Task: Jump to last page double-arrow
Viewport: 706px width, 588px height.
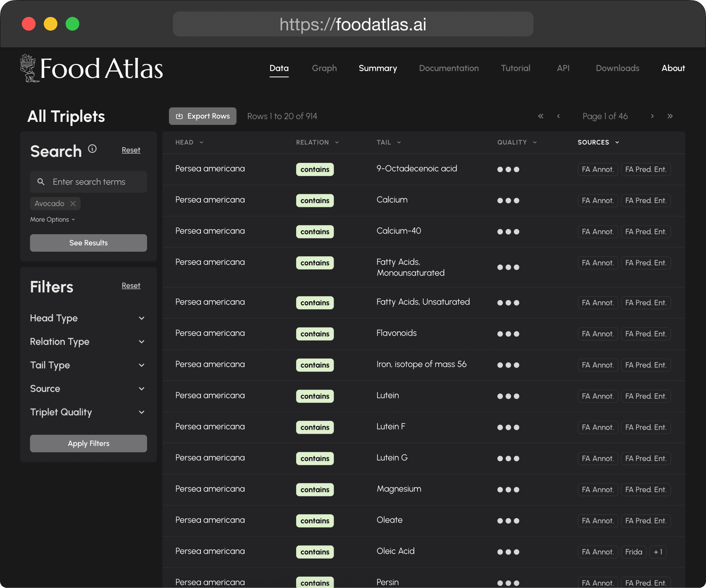Action: coord(670,116)
